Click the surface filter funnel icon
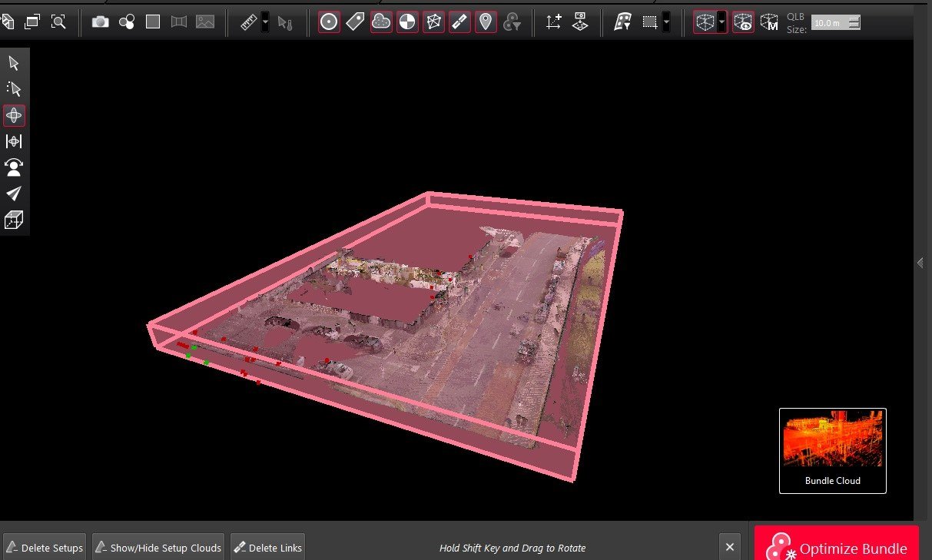The width and height of the screenshot is (932, 560). 622,22
